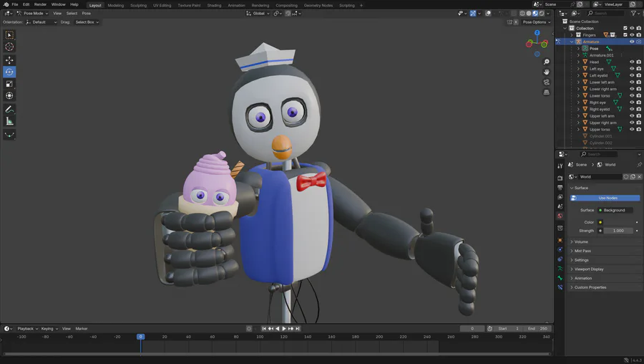Viewport: 644px width, 364px height.
Task: Click the pan hand viewport icon
Action: coord(546,72)
